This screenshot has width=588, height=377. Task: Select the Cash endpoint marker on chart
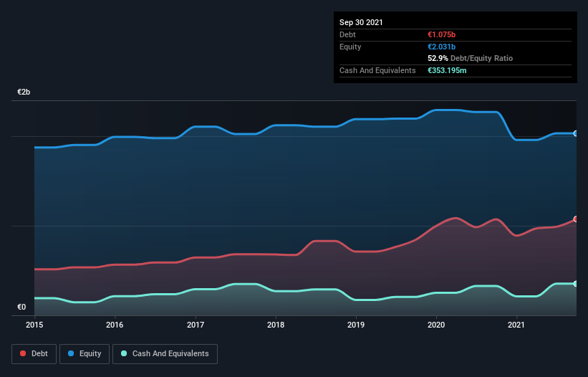pyautogui.click(x=576, y=284)
